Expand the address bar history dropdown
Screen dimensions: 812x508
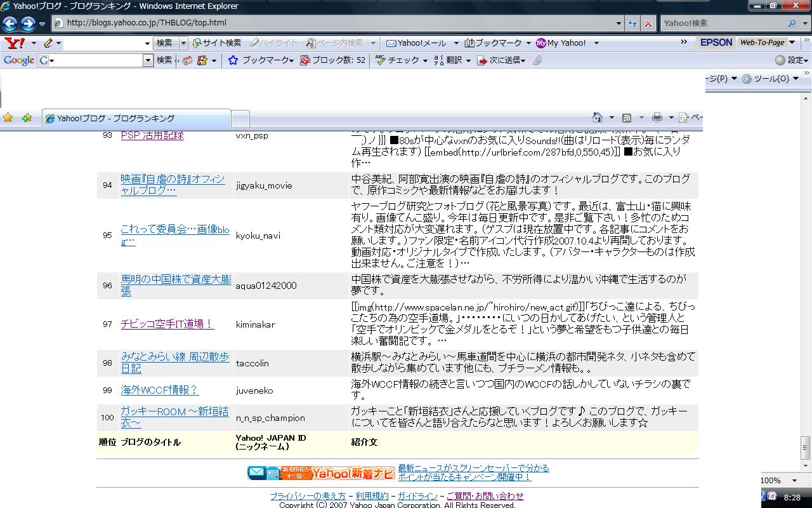619,23
